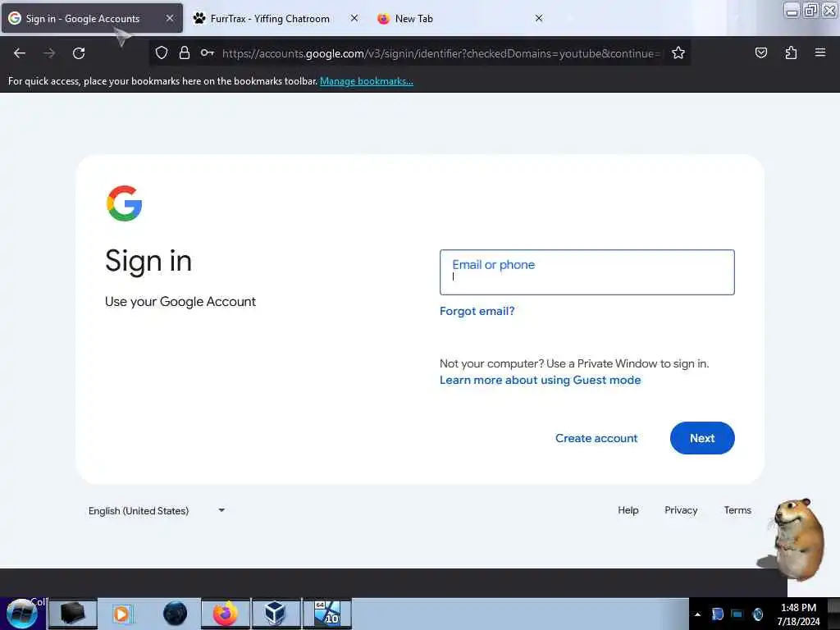Launch the orange play media player icon

point(122,614)
